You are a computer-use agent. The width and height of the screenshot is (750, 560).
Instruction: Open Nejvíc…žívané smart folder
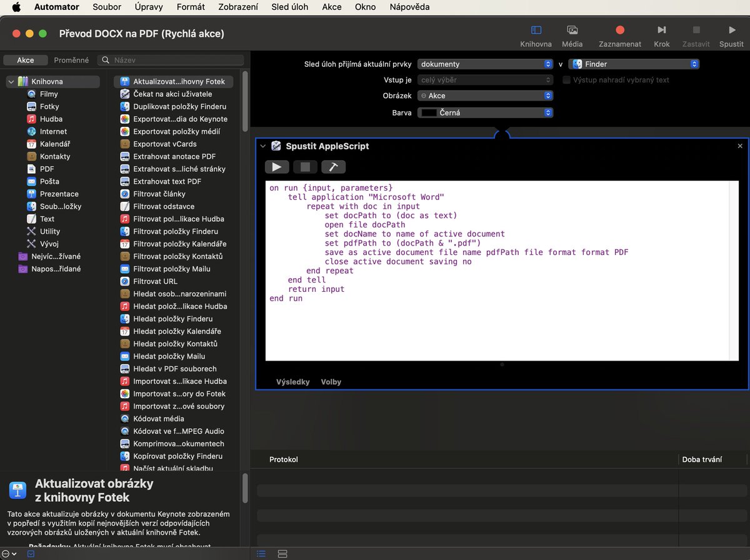pyautogui.click(x=50, y=256)
